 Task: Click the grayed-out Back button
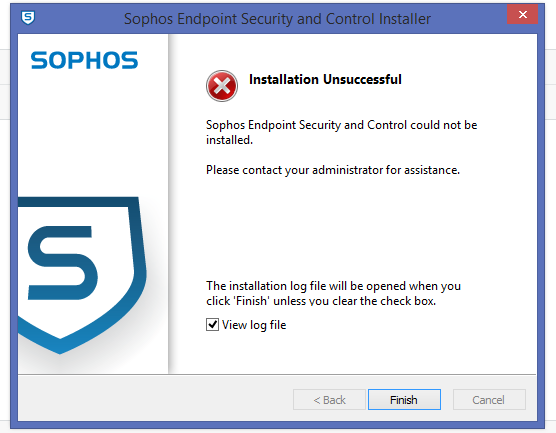[x=329, y=400]
